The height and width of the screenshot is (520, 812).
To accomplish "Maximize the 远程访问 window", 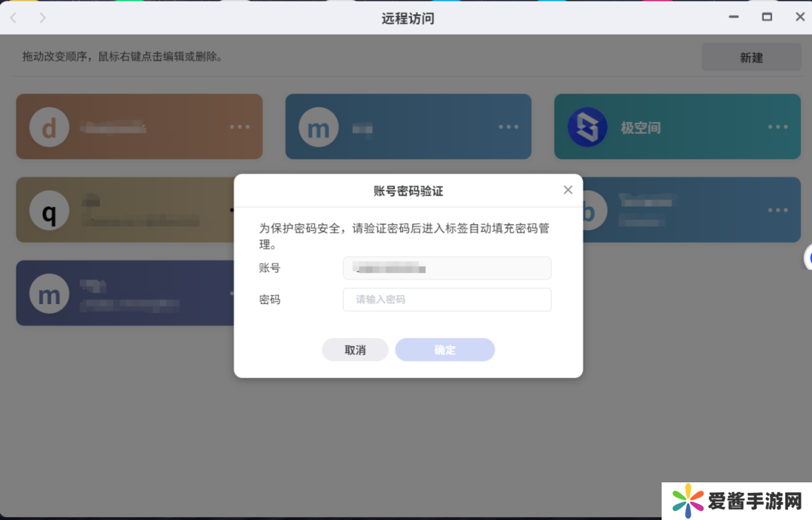I will tap(767, 17).
